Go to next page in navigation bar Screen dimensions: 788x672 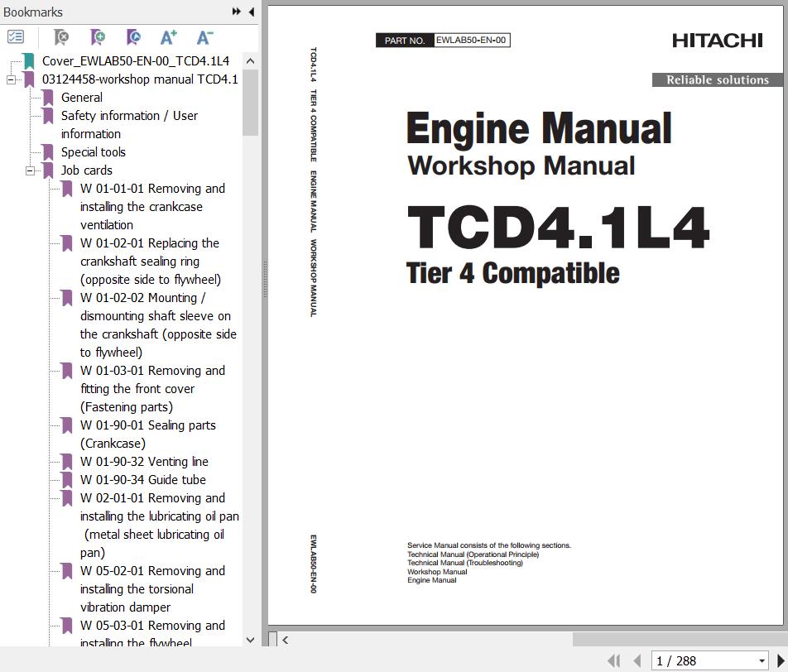click(x=781, y=660)
